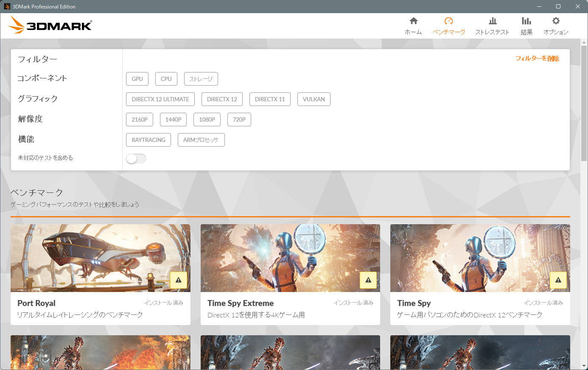Click the 解像度 filter row label
This screenshot has height=370, width=588.
click(x=30, y=119)
